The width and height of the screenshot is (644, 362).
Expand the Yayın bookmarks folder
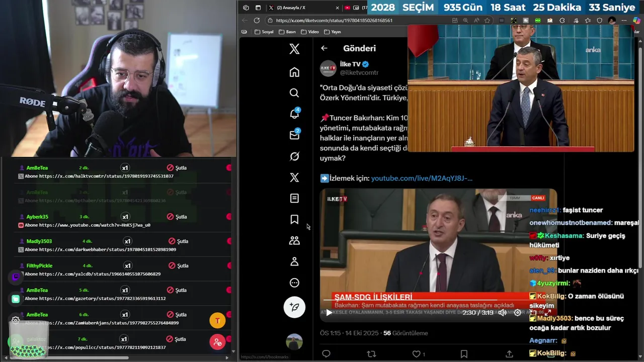(333, 32)
